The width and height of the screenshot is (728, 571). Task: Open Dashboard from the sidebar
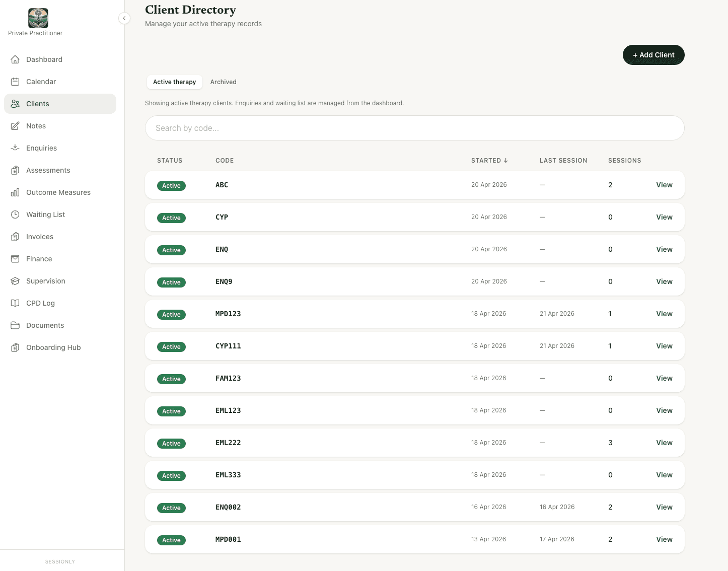(60, 59)
